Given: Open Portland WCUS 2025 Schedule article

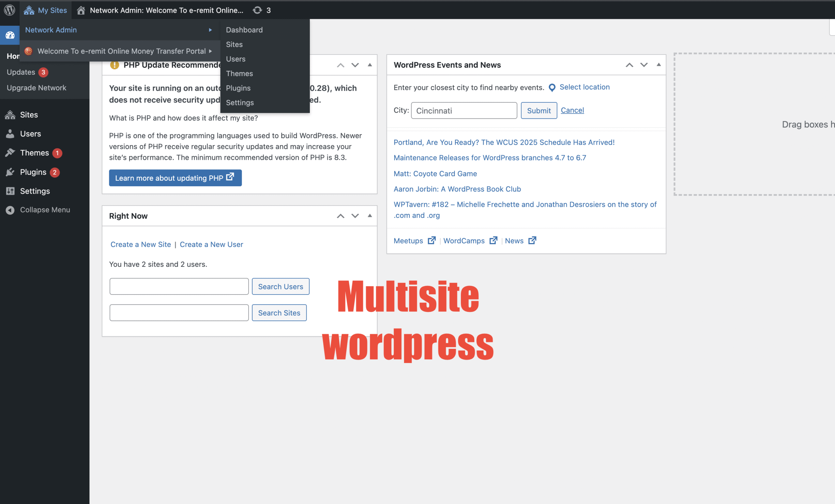Looking at the screenshot, I should (x=504, y=142).
